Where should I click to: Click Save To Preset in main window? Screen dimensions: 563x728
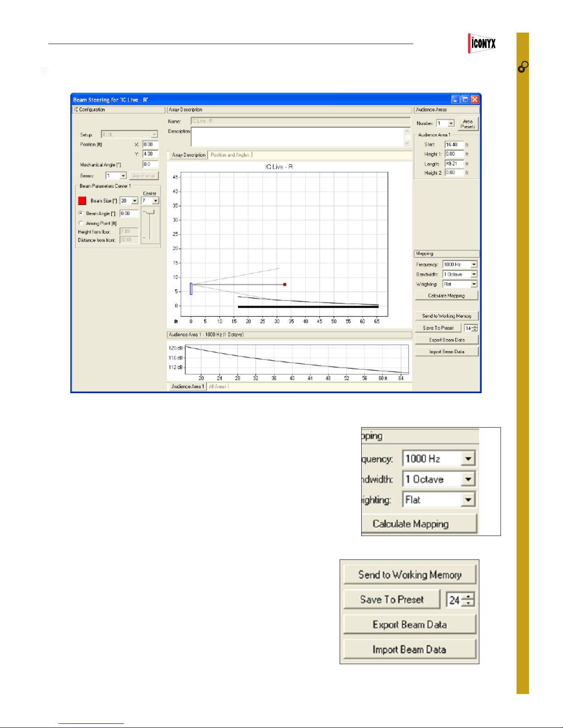[x=438, y=328]
